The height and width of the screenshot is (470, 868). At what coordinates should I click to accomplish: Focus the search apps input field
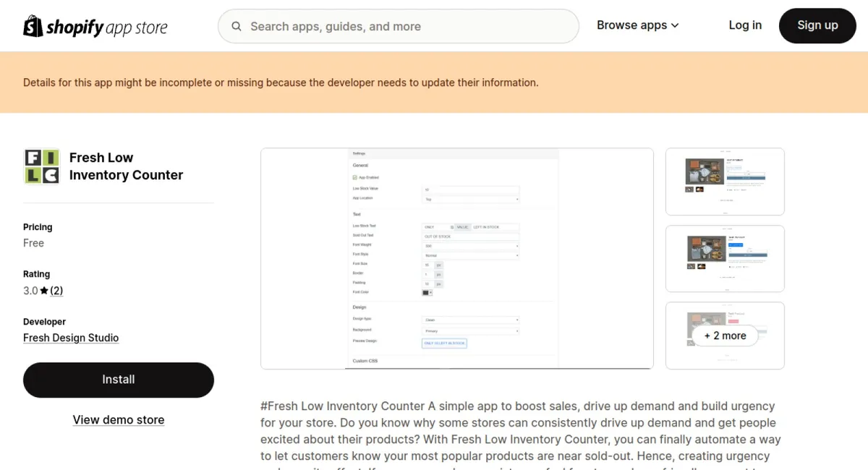tap(399, 27)
